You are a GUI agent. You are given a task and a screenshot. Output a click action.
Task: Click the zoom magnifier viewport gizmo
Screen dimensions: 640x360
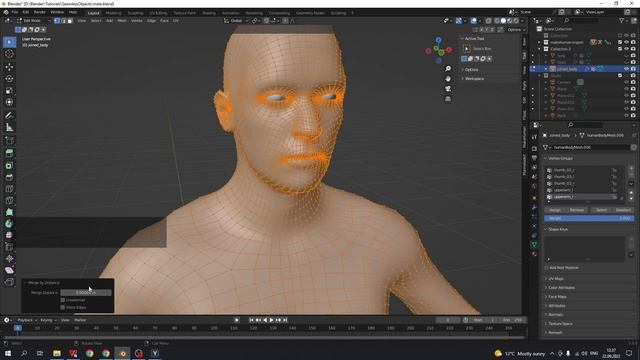(x=448, y=69)
